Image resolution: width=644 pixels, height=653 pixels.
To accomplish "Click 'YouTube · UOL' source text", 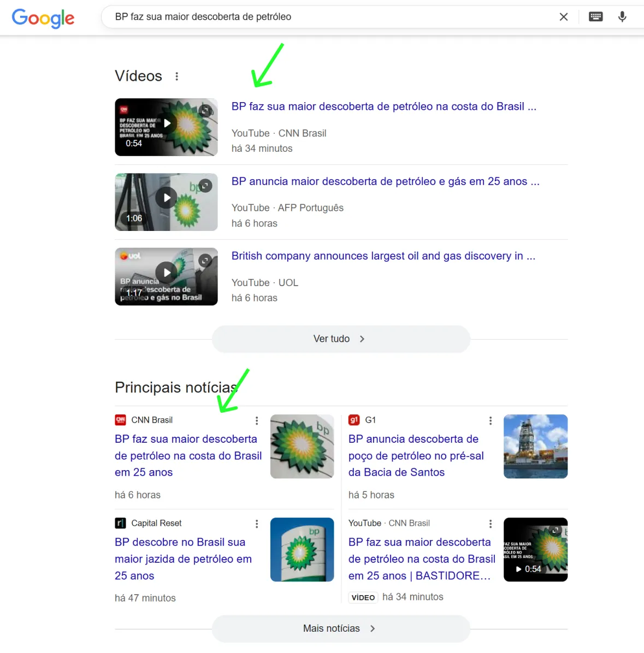I will tap(264, 283).
